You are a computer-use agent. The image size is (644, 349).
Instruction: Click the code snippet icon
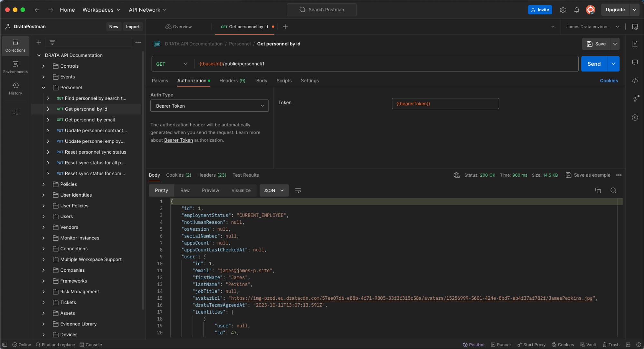point(635,81)
